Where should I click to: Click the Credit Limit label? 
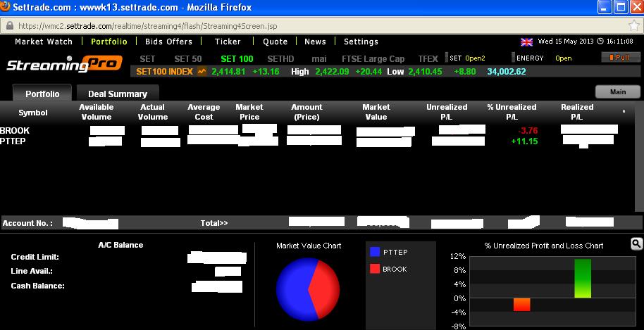35,257
